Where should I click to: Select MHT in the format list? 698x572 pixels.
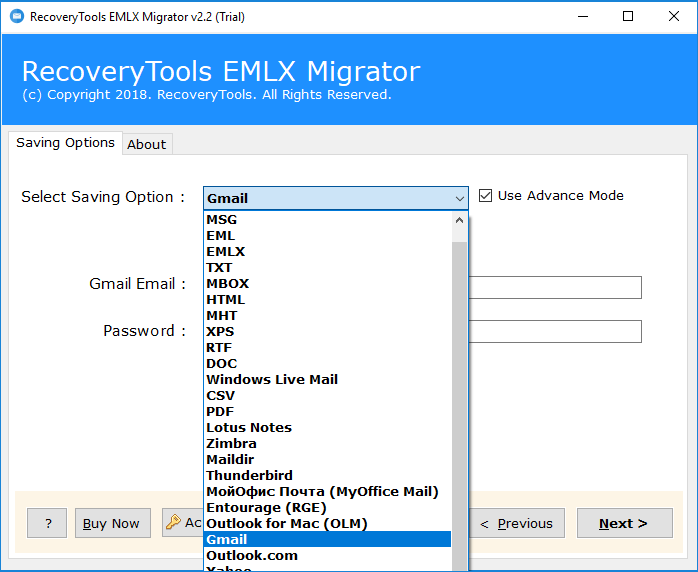tap(328, 316)
